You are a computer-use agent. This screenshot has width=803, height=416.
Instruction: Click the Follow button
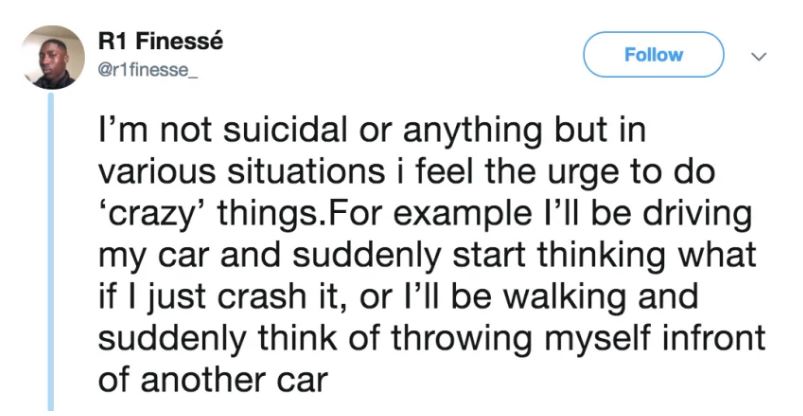tap(654, 54)
